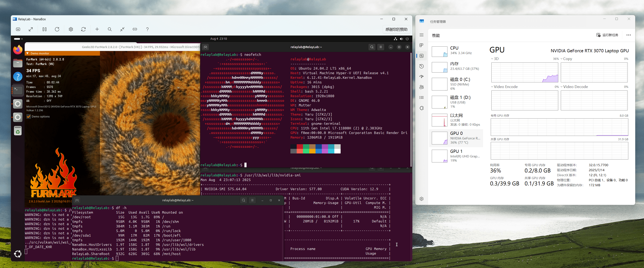The width and height of the screenshot is (644, 268).
Task: Click the red color block in neofetch
Action: [x=300, y=147]
